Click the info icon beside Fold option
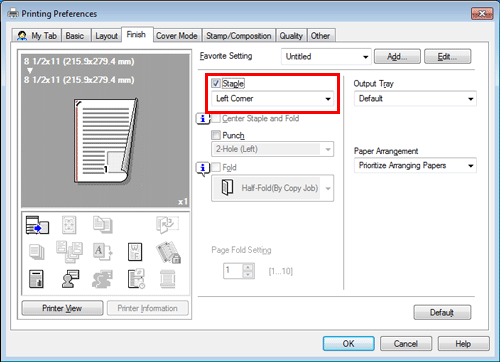500x362 pixels. [202, 168]
